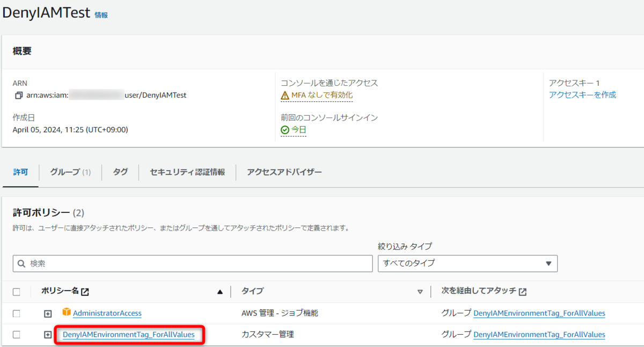
Task: Click the コンソールを通じたアクセス label
Action: pos(330,83)
